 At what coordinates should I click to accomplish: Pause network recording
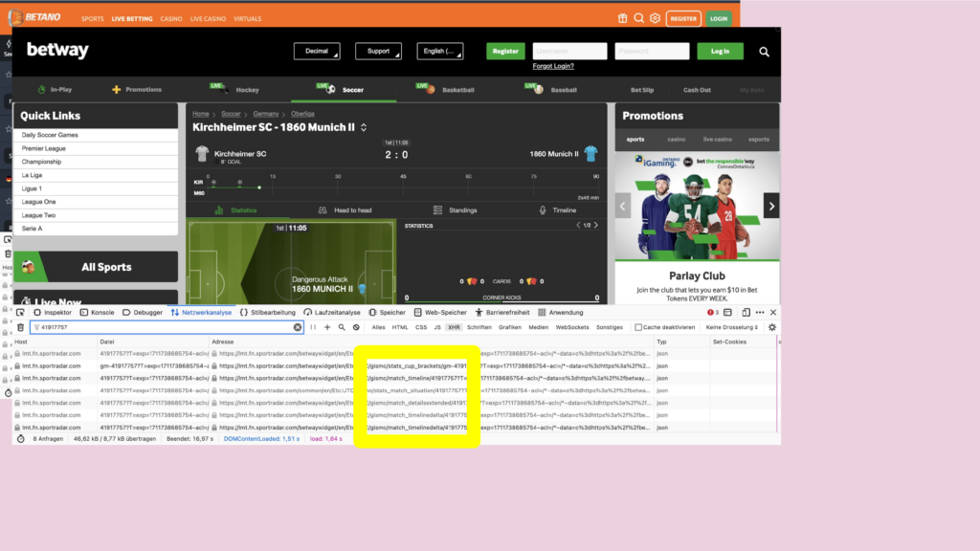point(313,327)
